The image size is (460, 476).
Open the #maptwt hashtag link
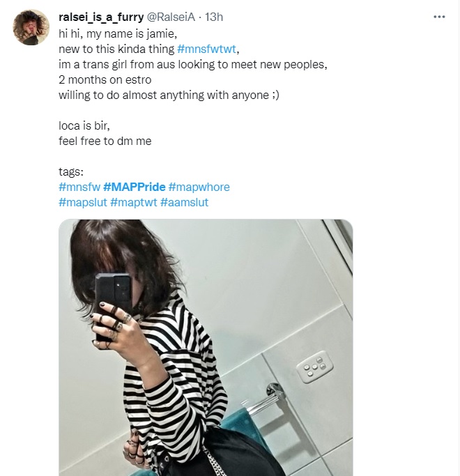click(x=134, y=202)
